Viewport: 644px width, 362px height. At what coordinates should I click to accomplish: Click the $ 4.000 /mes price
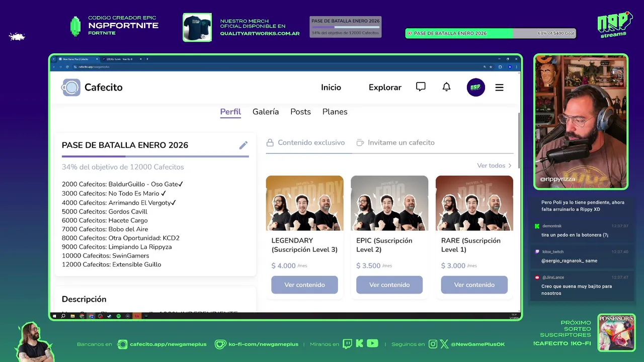coord(289,265)
